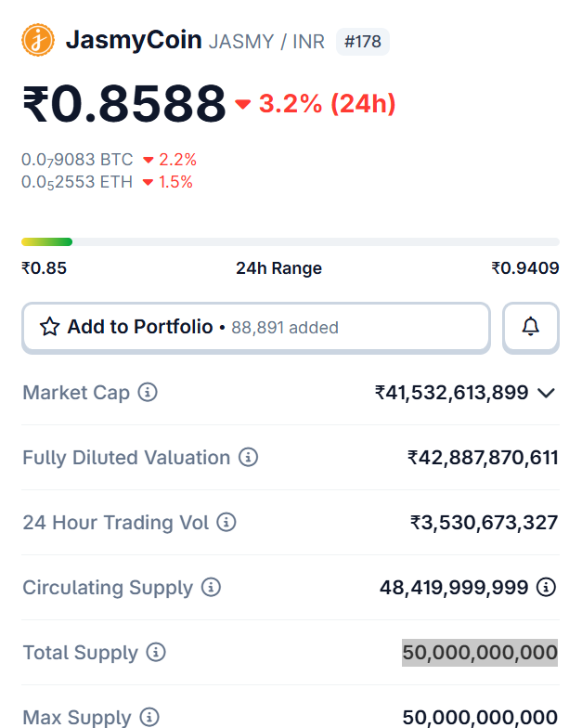This screenshot has width=569, height=728.
Task: Click the highlighted Total Supply value 50,000,000,000
Action: click(480, 653)
